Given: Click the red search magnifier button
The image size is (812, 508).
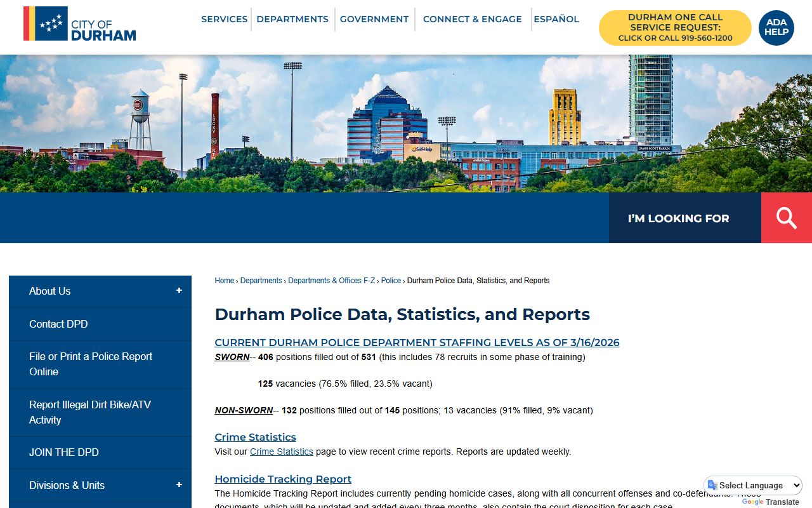Looking at the screenshot, I should click(787, 218).
